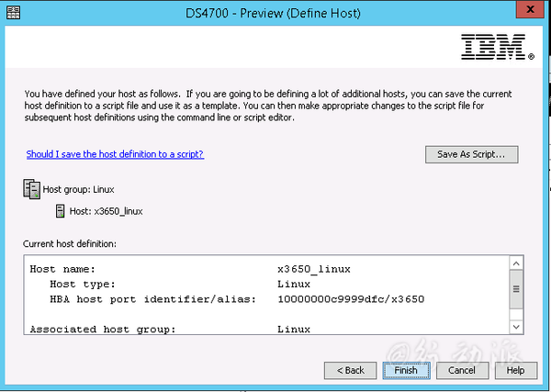
Task: Click the title 'DS4700 - Preview (Define Host)'
Action: (273, 14)
